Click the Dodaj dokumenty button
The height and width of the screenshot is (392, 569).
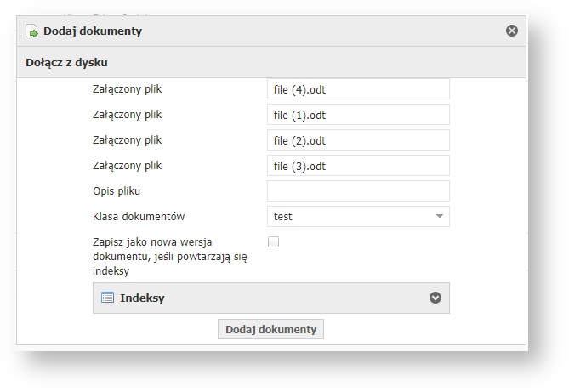(270, 329)
